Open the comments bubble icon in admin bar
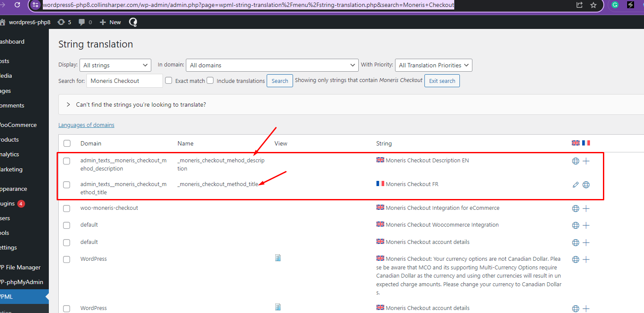Image resolution: width=644 pixels, height=313 pixels. [82, 22]
